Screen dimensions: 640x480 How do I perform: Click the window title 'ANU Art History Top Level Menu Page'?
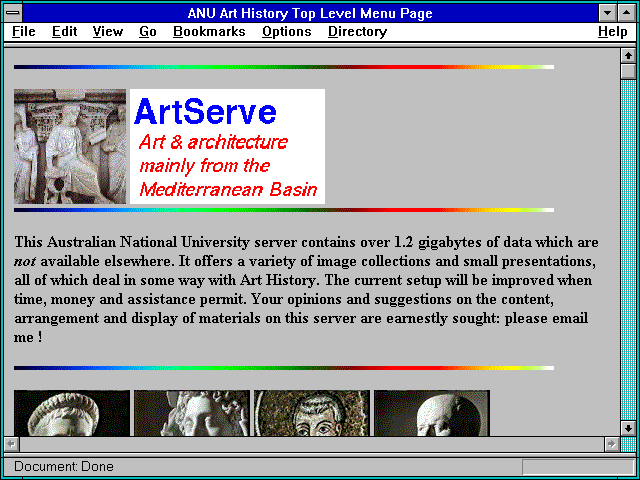click(310, 13)
